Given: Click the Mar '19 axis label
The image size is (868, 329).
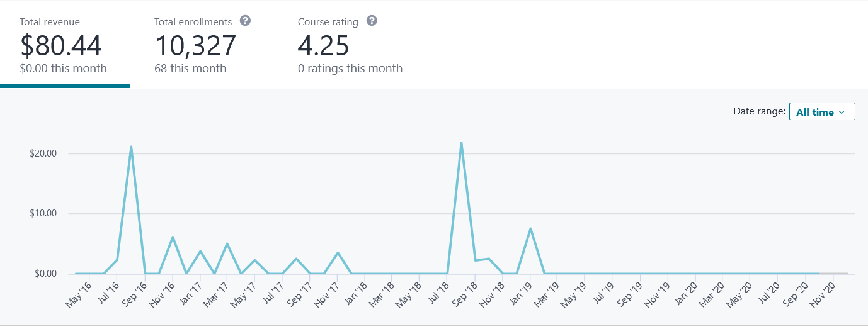Looking at the screenshot, I should pyautogui.click(x=546, y=294).
